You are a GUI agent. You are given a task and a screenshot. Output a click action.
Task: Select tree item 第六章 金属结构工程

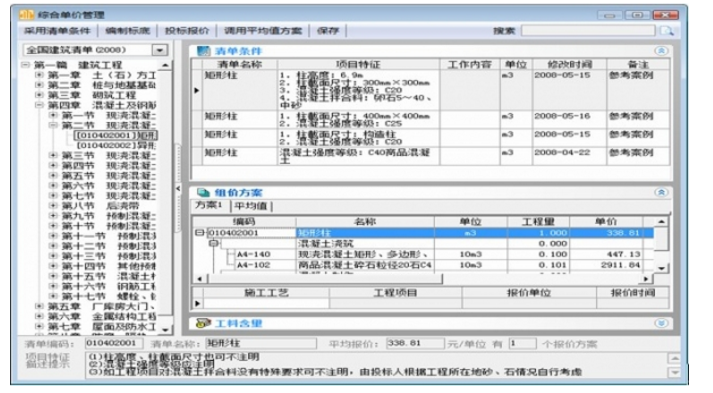click(x=102, y=317)
